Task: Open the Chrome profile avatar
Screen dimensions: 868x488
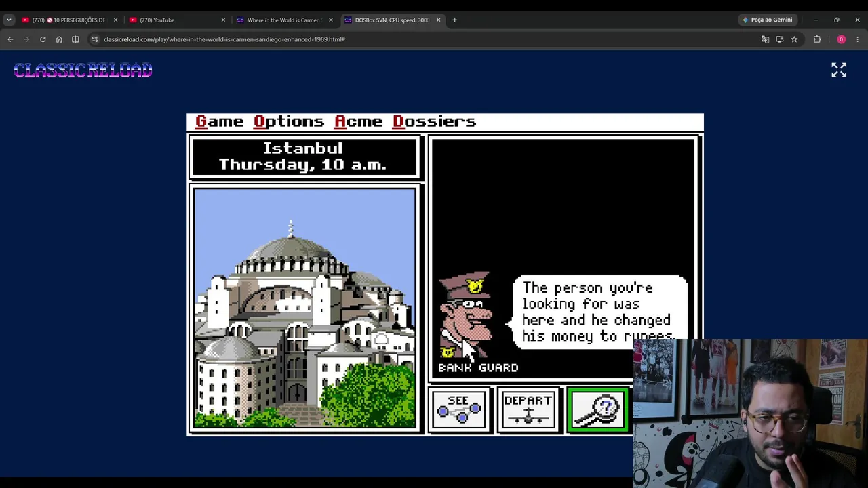Action: 841,39
